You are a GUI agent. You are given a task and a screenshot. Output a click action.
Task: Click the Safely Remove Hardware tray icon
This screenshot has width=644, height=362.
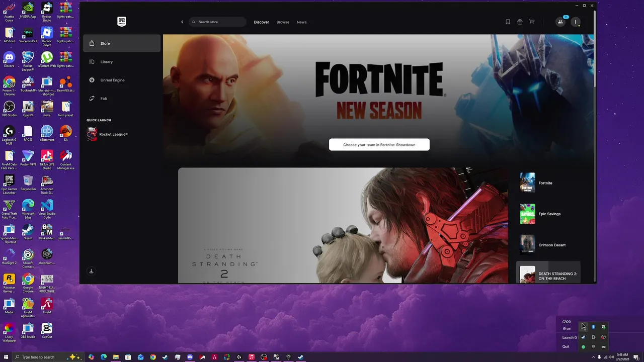594,337
